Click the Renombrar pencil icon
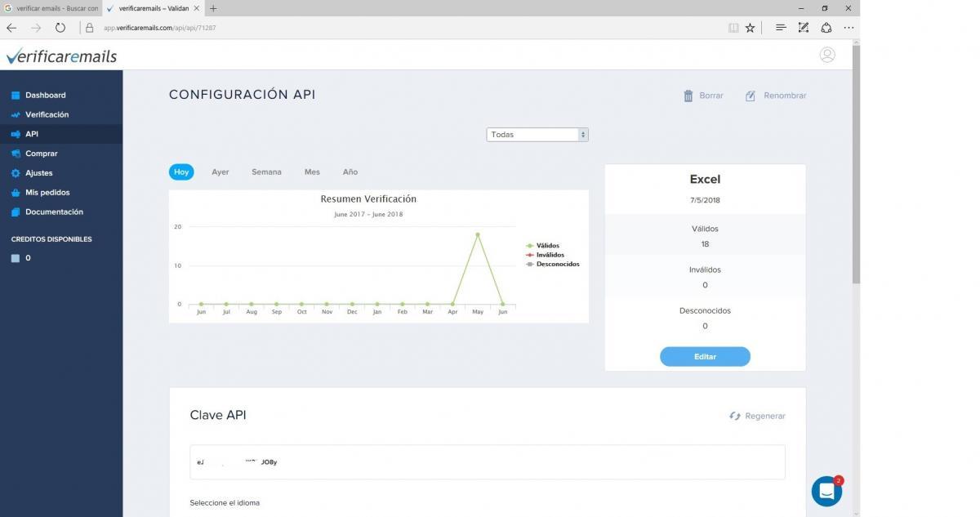 751,96
